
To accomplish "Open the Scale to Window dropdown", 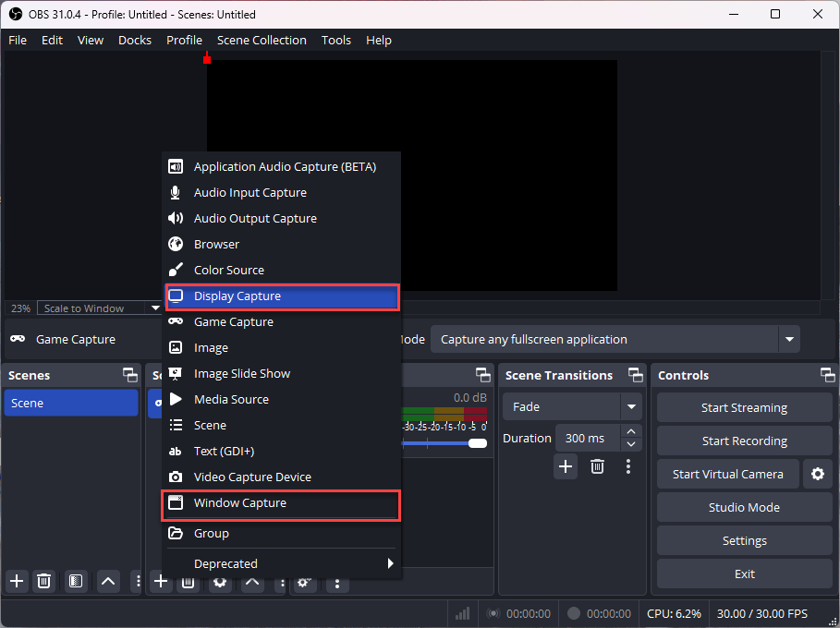I will [100, 308].
